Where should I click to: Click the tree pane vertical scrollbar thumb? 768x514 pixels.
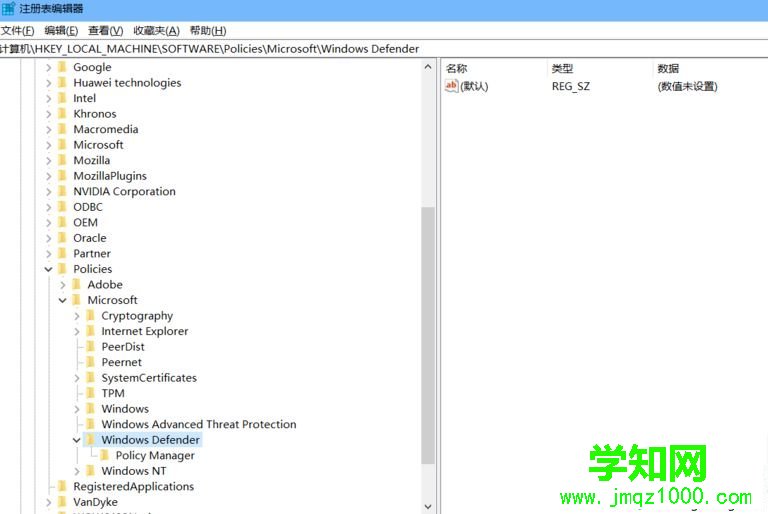428,335
